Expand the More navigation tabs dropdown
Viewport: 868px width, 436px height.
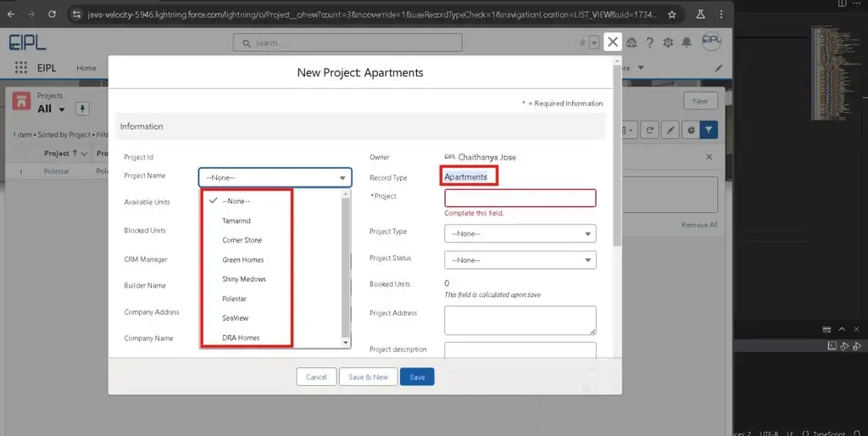coord(641,68)
